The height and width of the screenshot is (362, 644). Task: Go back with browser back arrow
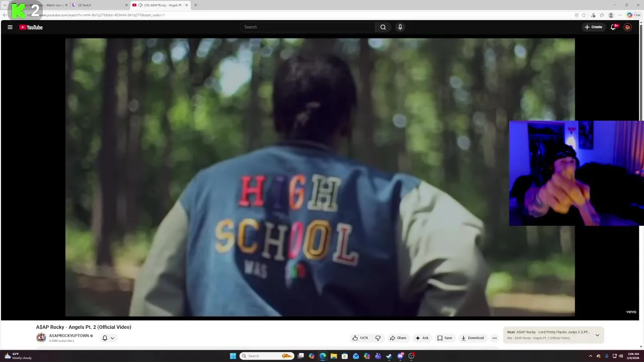point(5,15)
